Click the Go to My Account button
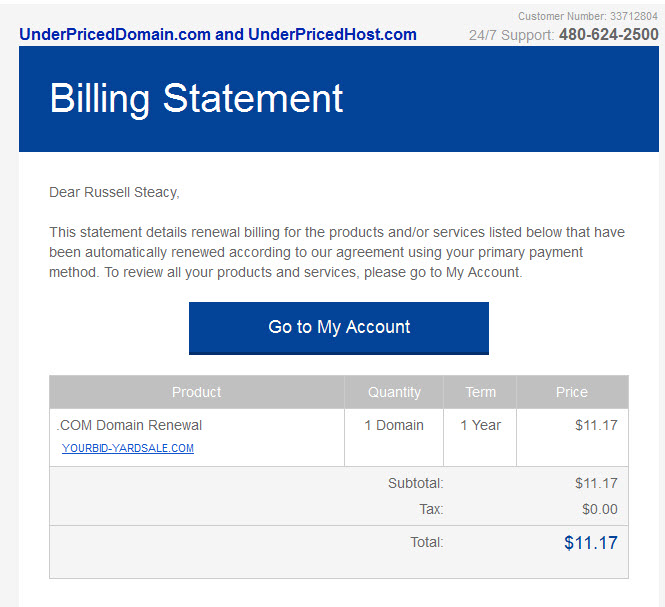Viewport: 665px width, 607px height. [x=338, y=328]
